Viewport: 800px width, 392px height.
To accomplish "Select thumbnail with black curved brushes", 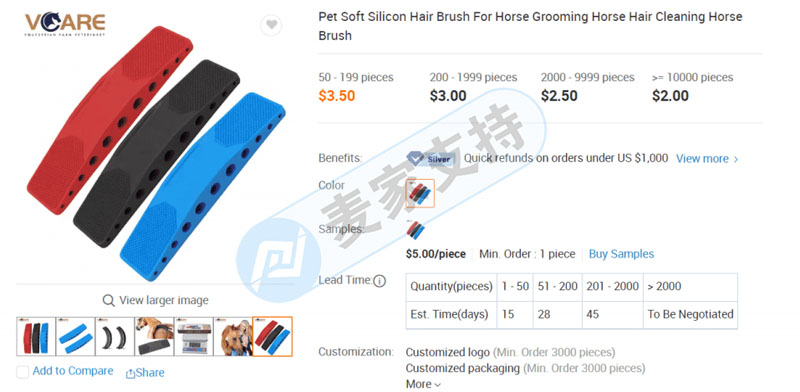I will pos(114,336).
